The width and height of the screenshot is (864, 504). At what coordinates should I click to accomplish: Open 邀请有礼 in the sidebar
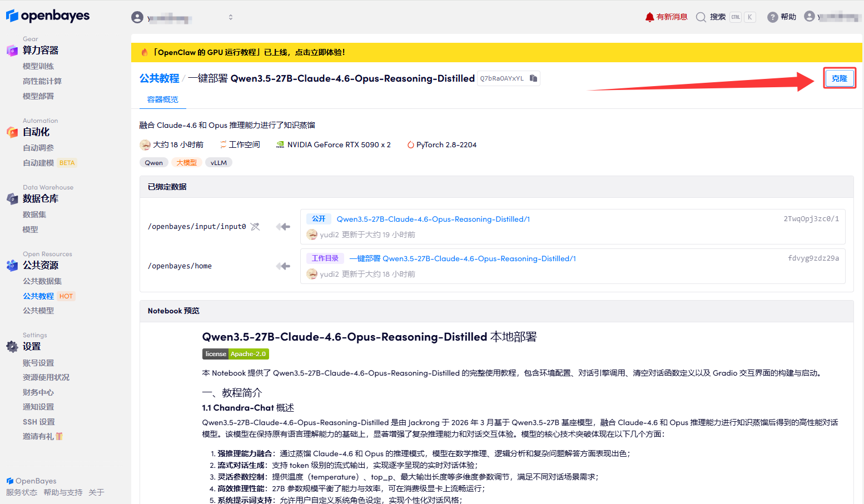[38, 436]
